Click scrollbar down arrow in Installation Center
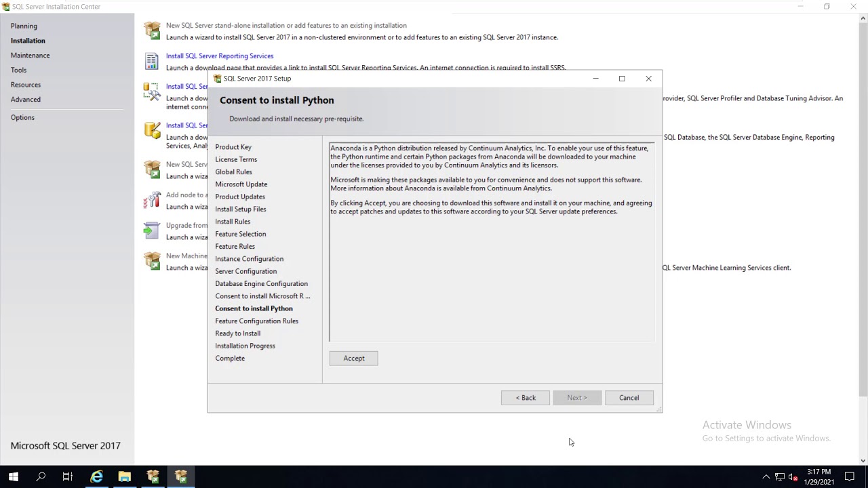This screenshot has width=868, height=488. tap(863, 460)
